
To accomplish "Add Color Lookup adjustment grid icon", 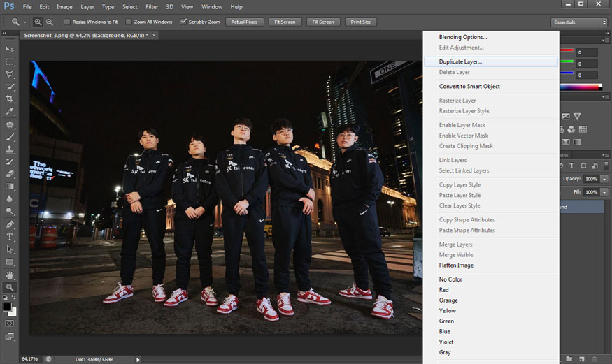I will tap(583, 129).
